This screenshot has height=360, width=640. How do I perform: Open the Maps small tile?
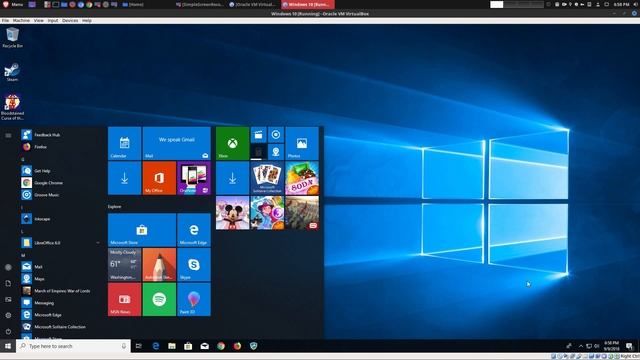tap(276, 152)
